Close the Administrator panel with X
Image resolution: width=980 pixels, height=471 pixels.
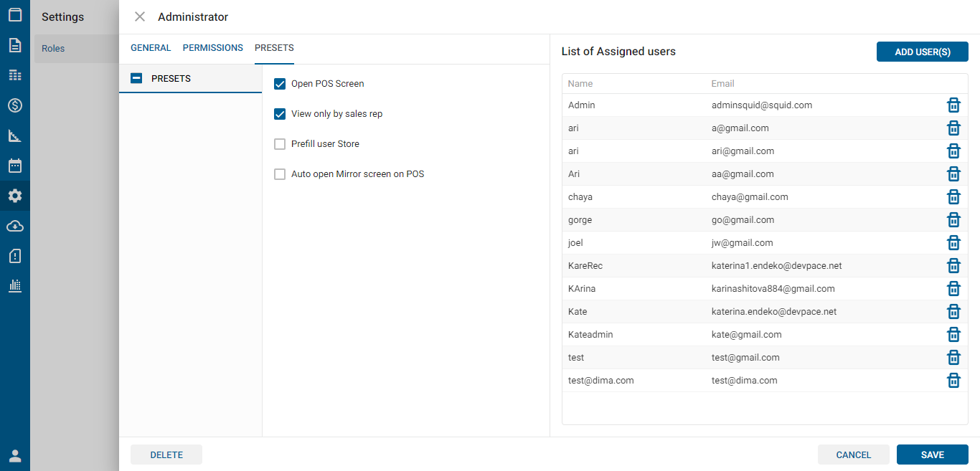click(x=140, y=16)
